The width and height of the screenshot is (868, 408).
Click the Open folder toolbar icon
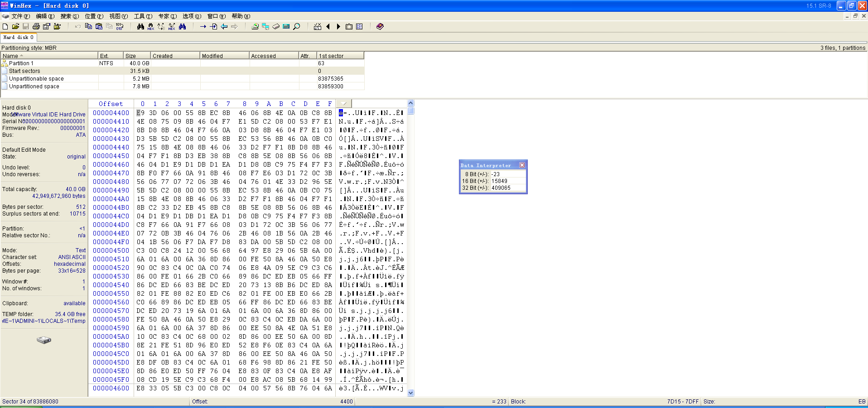pos(15,27)
